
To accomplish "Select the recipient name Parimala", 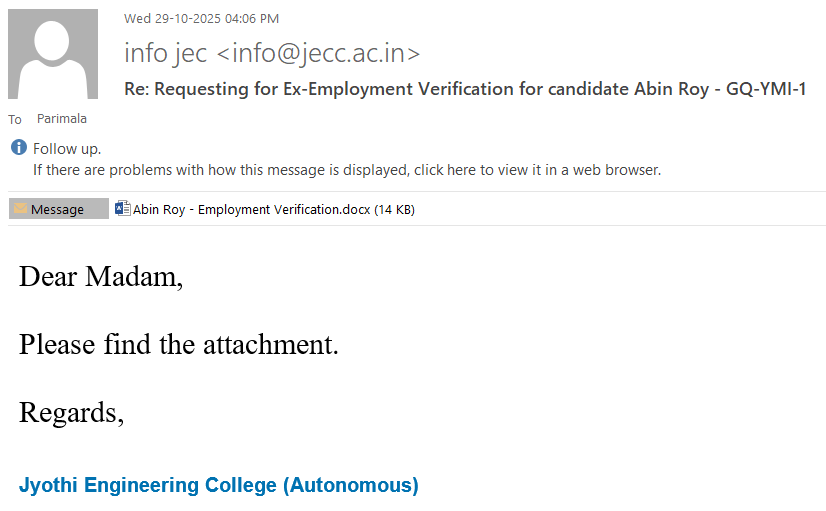I will [62, 119].
